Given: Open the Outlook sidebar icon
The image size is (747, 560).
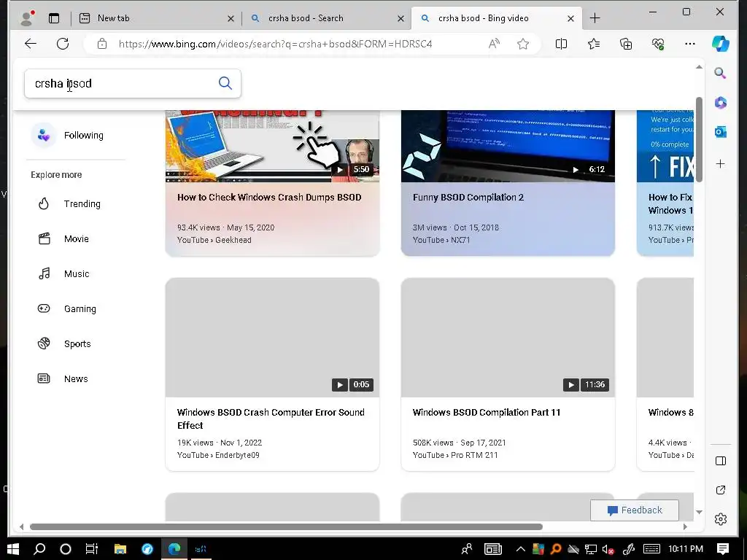Looking at the screenshot, I should click(x=720, y=132).
